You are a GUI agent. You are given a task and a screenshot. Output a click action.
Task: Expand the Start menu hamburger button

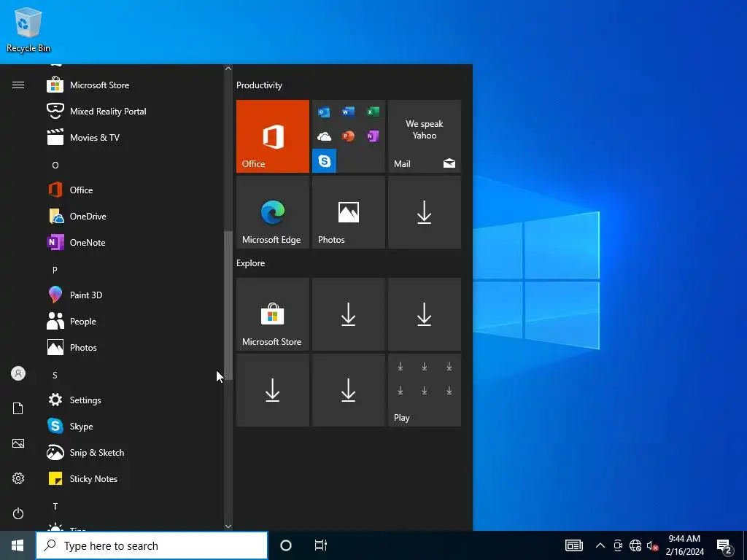(x=18, y=85)
